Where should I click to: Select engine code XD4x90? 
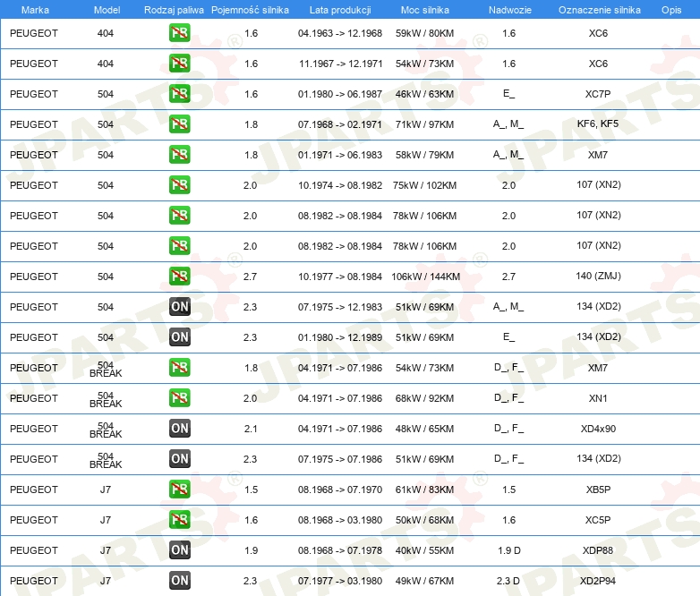[x=598, y=429]
